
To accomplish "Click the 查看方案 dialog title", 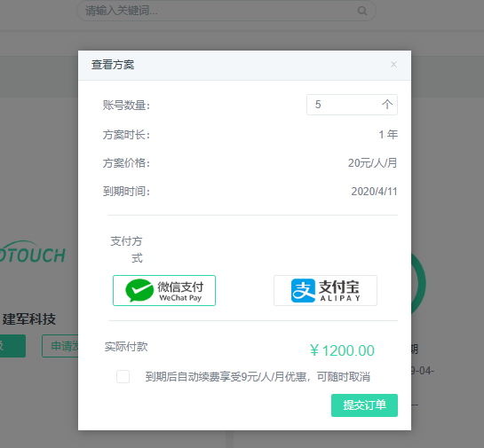I will (113, 65).
